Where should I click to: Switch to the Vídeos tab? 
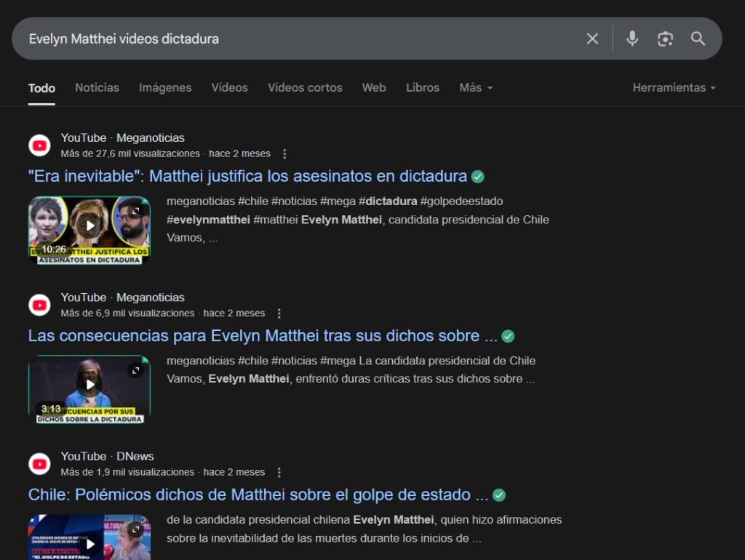pos(229,88)
